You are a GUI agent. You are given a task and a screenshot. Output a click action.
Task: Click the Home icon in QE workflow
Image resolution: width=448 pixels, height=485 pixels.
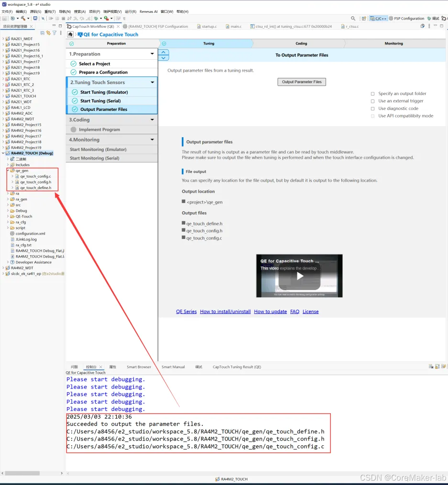[70, 34]
